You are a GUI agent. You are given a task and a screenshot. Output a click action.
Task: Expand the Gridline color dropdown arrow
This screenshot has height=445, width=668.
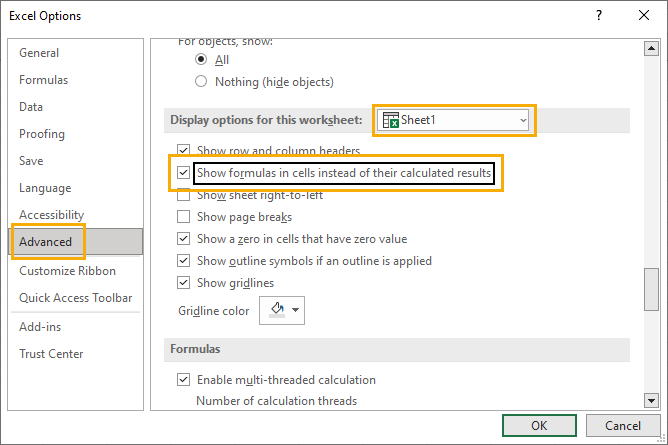(x=296, y=311)
